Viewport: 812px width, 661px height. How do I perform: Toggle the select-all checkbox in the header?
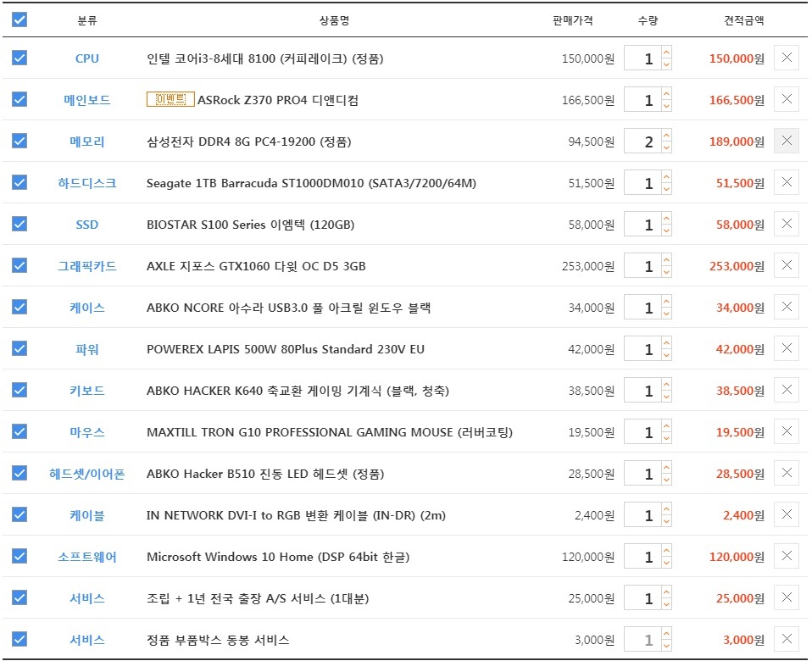point(19,19)
